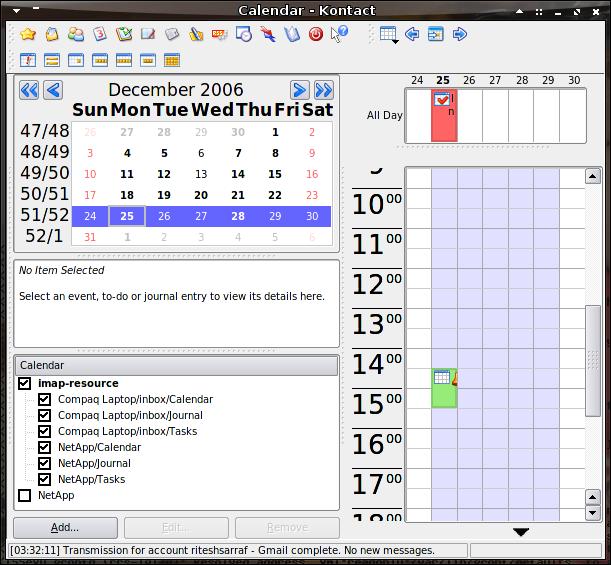This screenshot has height=565, width=611.
Task: Uncheck NetApp/Journal checkbox
Action: click(44, 463)
